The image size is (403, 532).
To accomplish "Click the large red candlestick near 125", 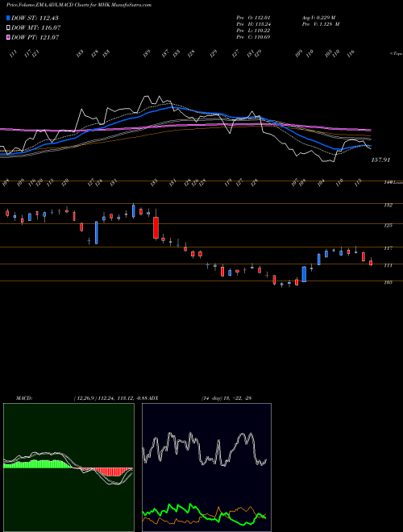I will (x=156, y=227).
